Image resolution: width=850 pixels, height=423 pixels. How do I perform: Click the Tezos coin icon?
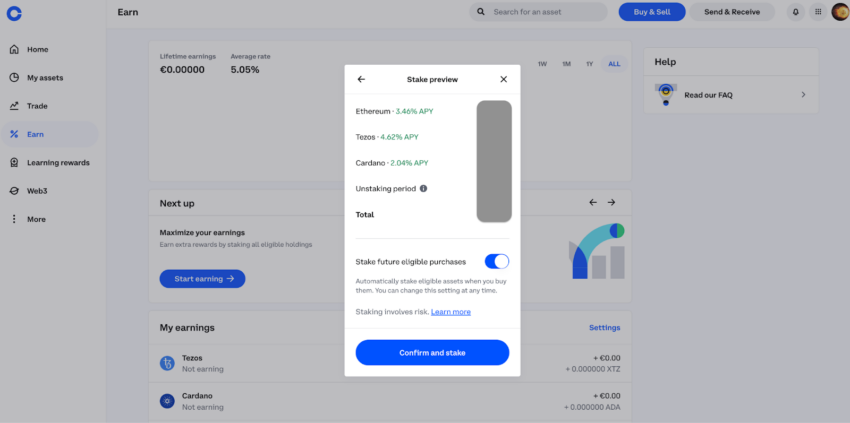pos(167,363)
